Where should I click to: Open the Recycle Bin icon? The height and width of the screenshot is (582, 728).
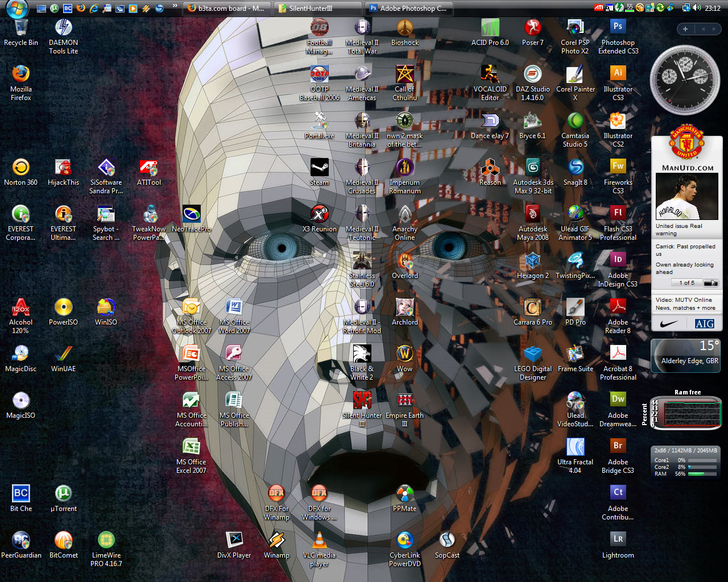click(x=21, y=33)
